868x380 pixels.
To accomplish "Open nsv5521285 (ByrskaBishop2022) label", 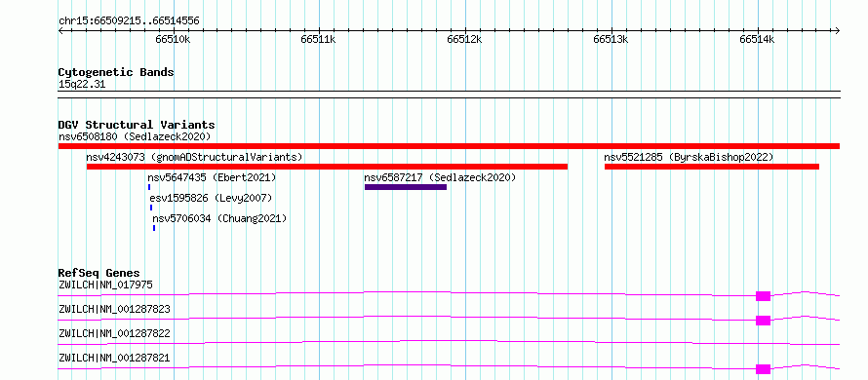I will pyautogui.click(x=689, y=157).
